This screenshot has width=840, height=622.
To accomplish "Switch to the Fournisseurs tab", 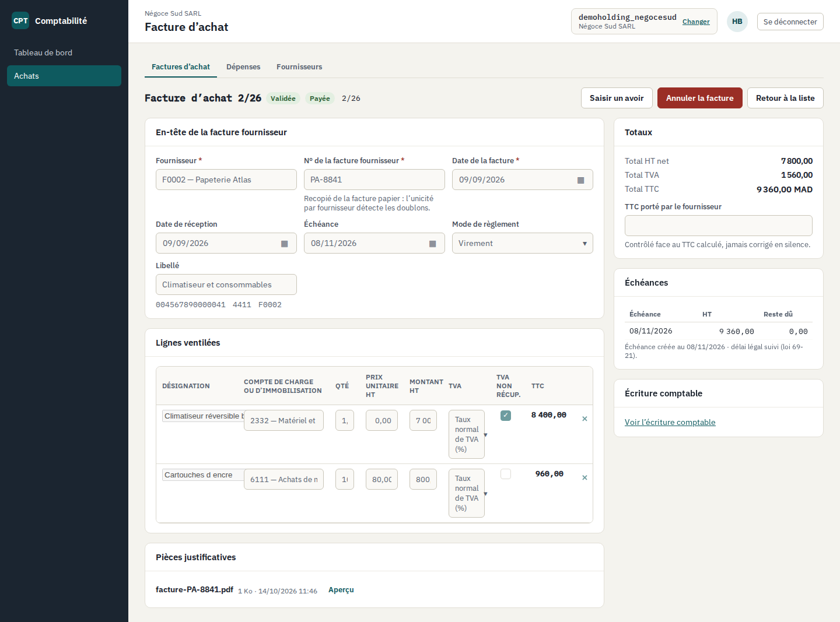I will click(x=299, y=67).
